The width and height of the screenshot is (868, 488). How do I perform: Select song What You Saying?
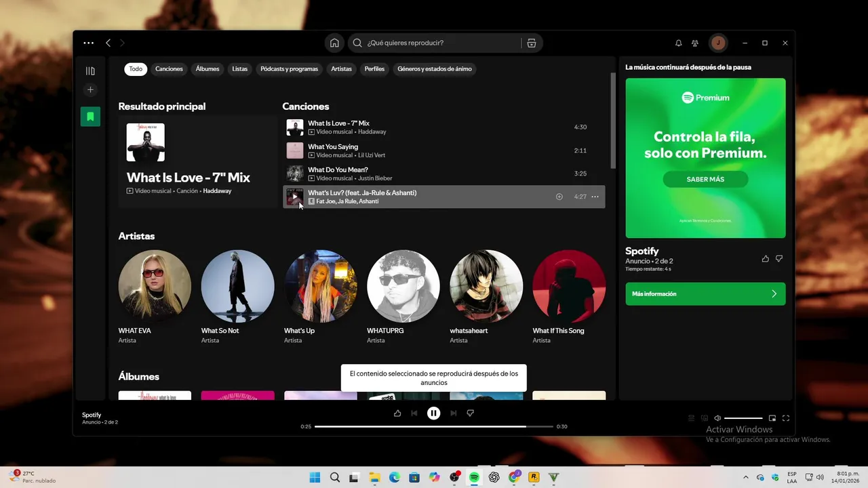pos(444,150)
